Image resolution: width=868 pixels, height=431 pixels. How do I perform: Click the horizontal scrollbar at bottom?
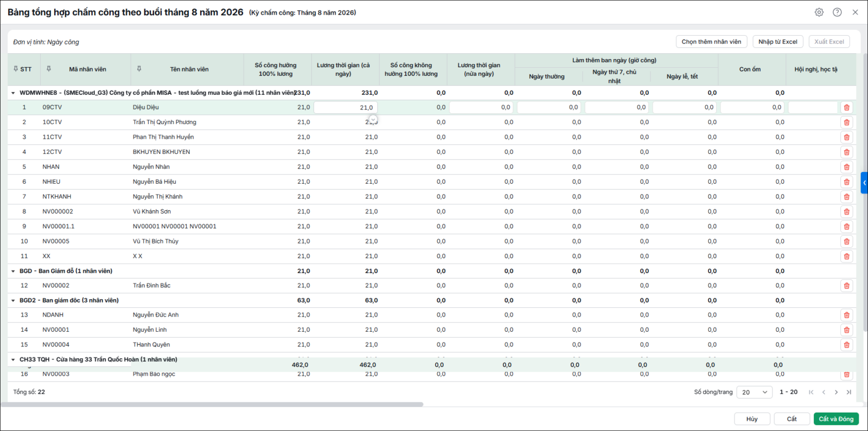tap(212, 404)
